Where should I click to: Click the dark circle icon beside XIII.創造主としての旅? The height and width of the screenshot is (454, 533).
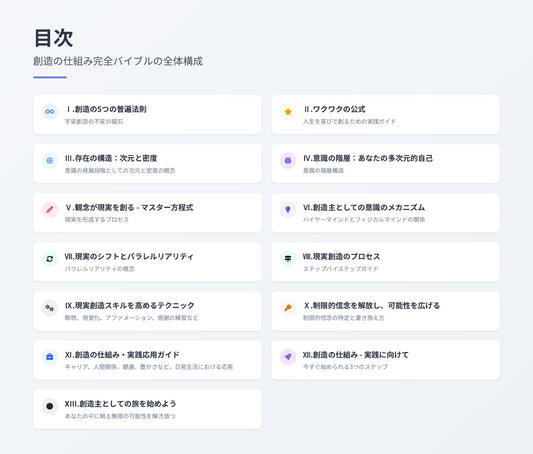[50, 406]
